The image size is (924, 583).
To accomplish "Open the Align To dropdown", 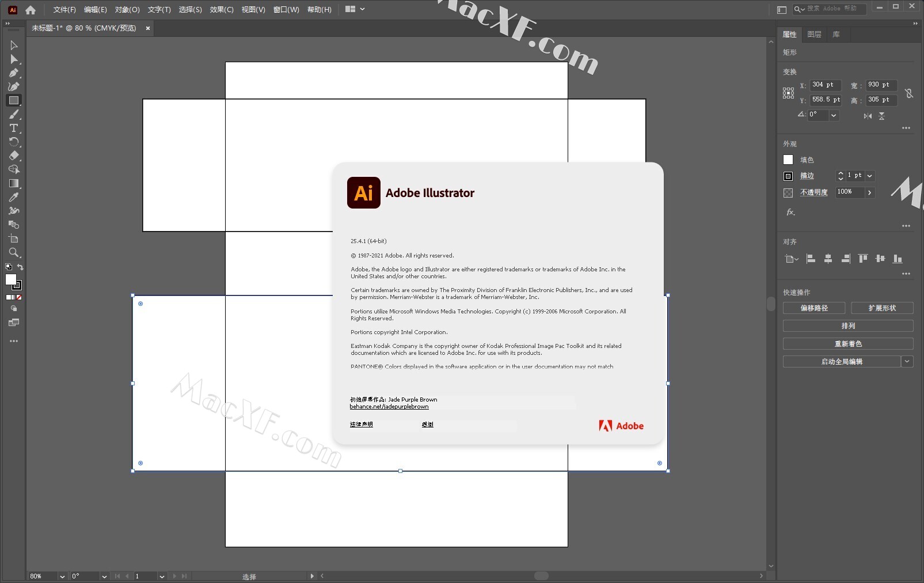I will (791, 259).
